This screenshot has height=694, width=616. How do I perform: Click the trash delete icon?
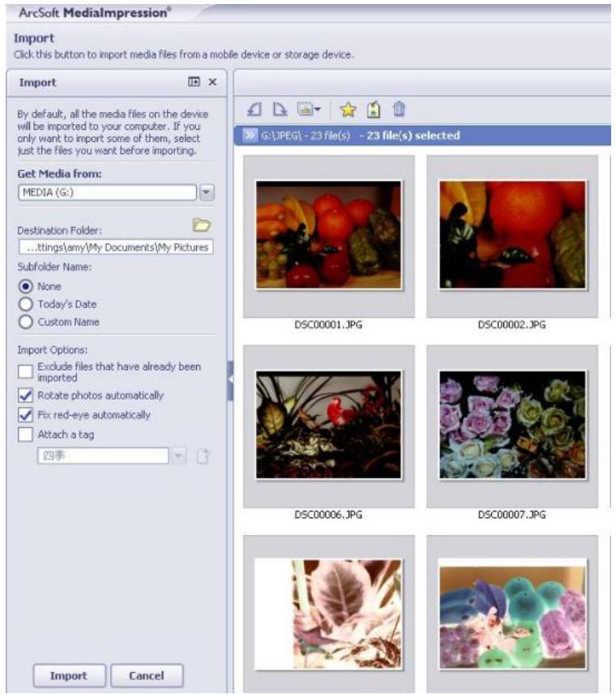pyautogui.click(x=399, y=109)
